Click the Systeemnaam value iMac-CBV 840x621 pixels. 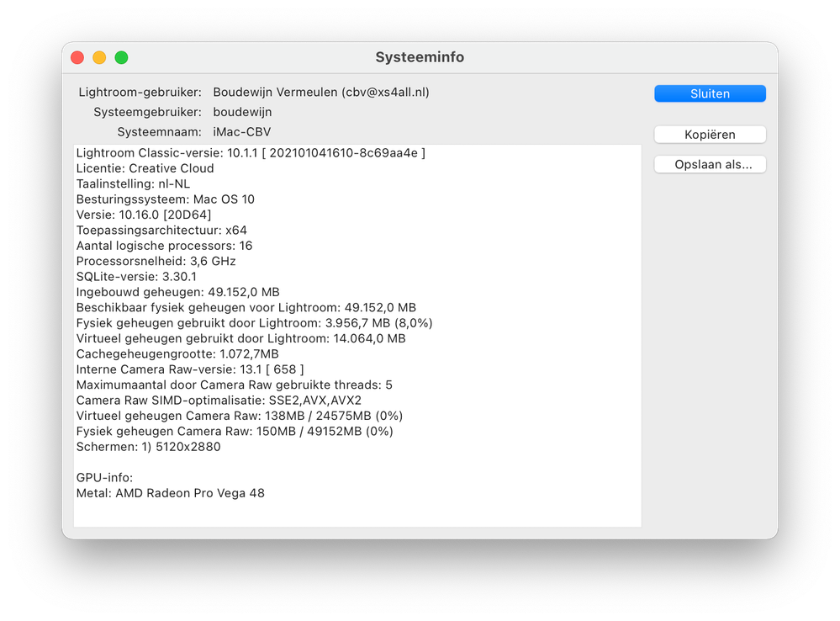(241, 131)
